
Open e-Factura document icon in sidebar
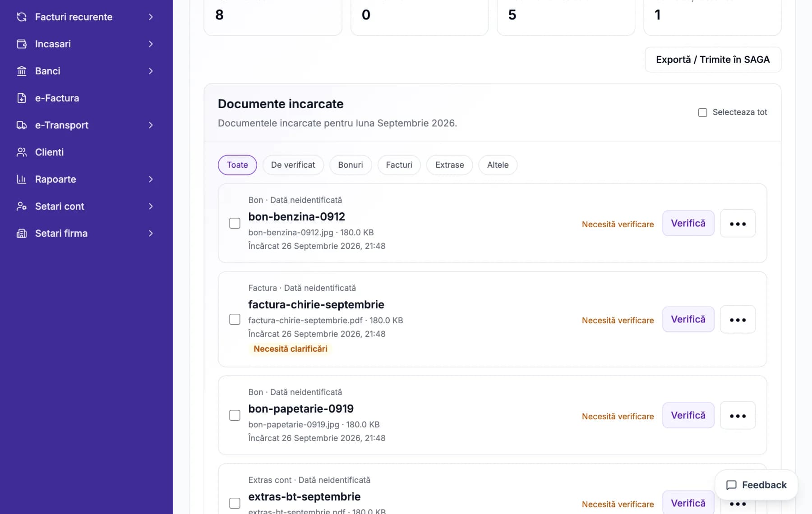22,98
